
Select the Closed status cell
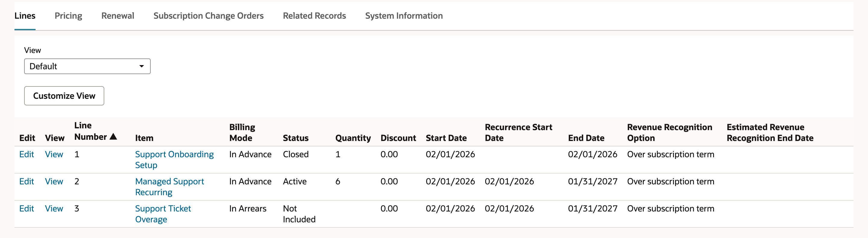point(295,154)
